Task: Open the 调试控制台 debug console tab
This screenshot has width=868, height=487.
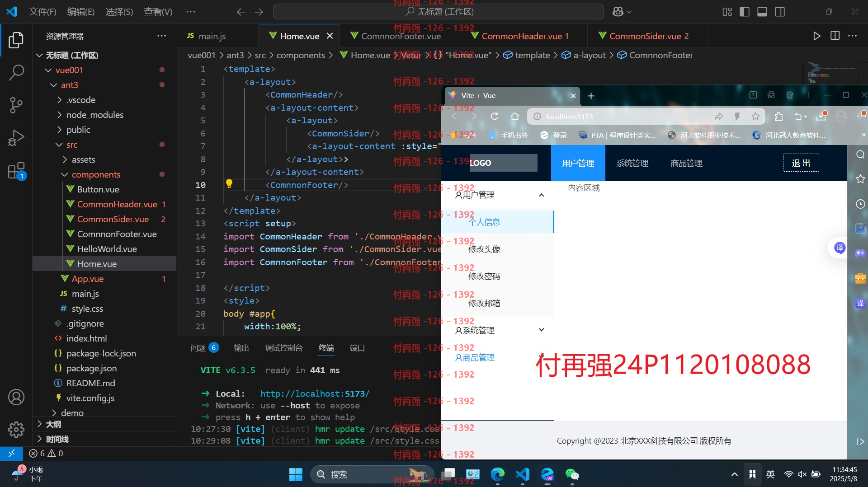Action: coord(283,348)
